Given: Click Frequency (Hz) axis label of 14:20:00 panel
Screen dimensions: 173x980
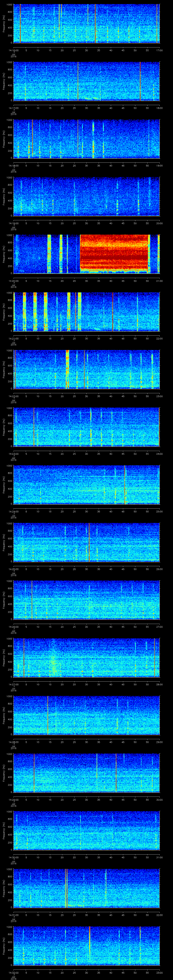Looking at the screenshot, I should coord(4,254).
